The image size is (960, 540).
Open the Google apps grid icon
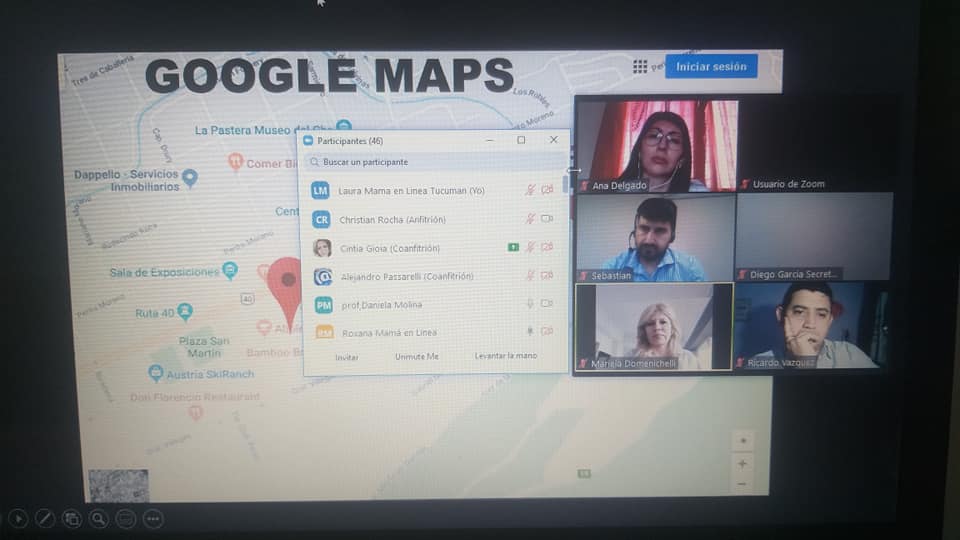coord(640,67)
